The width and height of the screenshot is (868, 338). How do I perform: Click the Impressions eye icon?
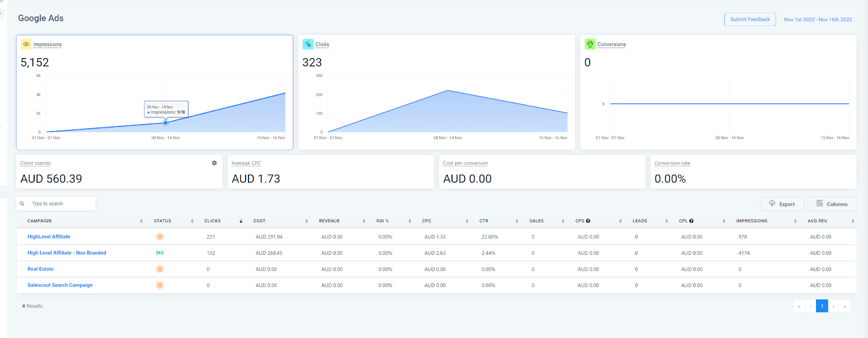[x=26, y=44]
